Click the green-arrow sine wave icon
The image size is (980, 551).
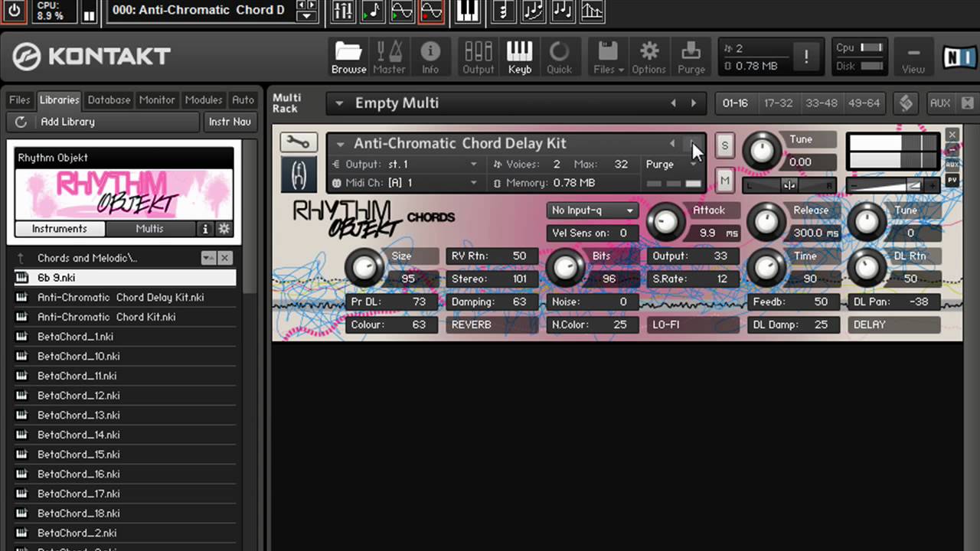tap(402, 11)
